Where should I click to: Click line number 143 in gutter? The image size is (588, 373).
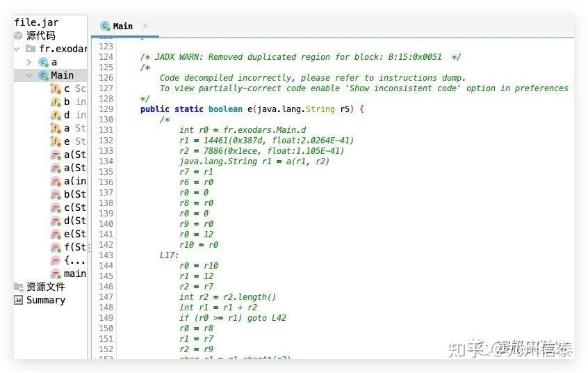(106, 255)
